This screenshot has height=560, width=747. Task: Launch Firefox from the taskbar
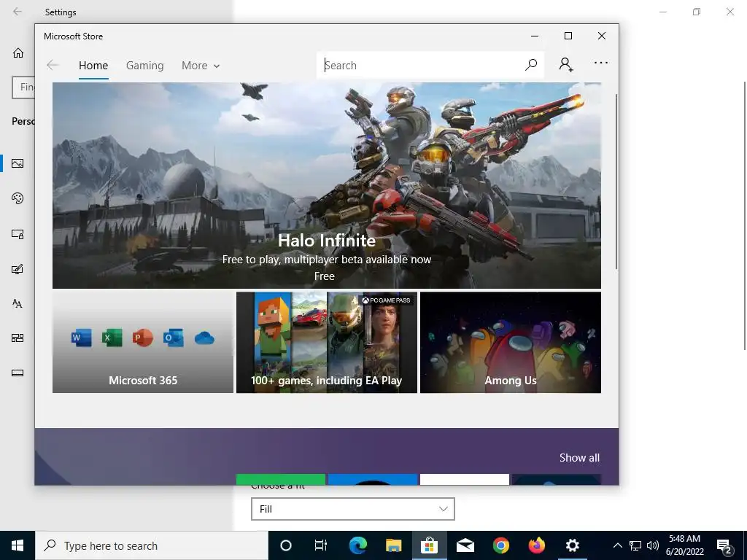pyautogui.click(x=536, y=545)
